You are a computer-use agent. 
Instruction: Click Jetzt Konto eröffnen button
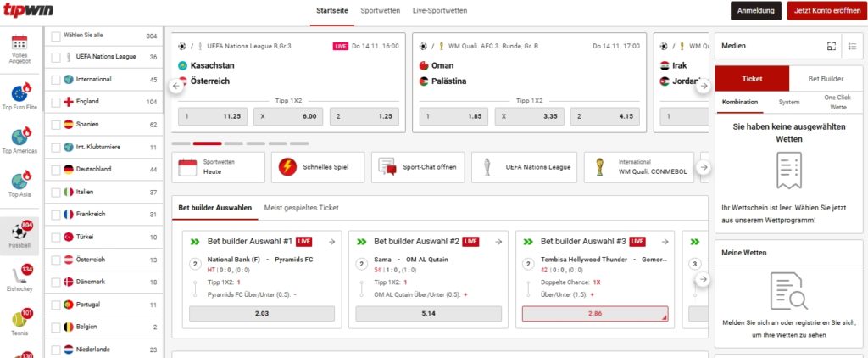827,10
